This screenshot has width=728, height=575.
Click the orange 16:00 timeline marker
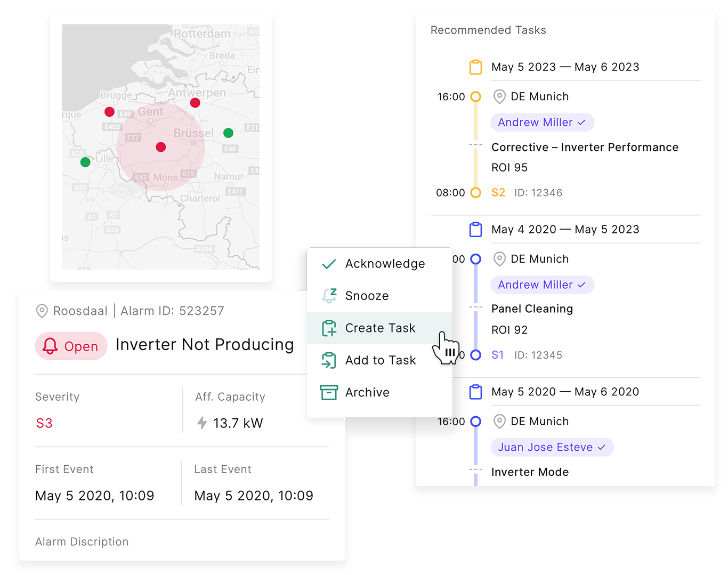coord(476,96)
